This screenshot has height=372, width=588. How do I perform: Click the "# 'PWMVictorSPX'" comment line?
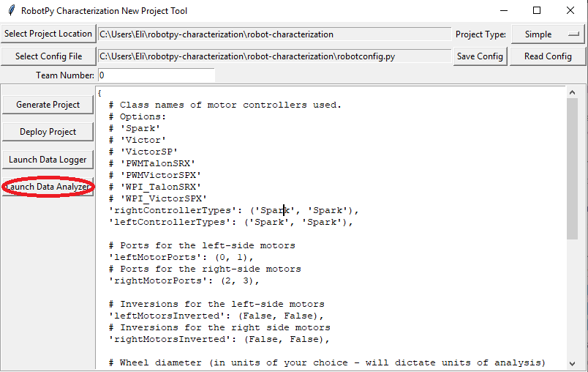[x=155, y=175]
